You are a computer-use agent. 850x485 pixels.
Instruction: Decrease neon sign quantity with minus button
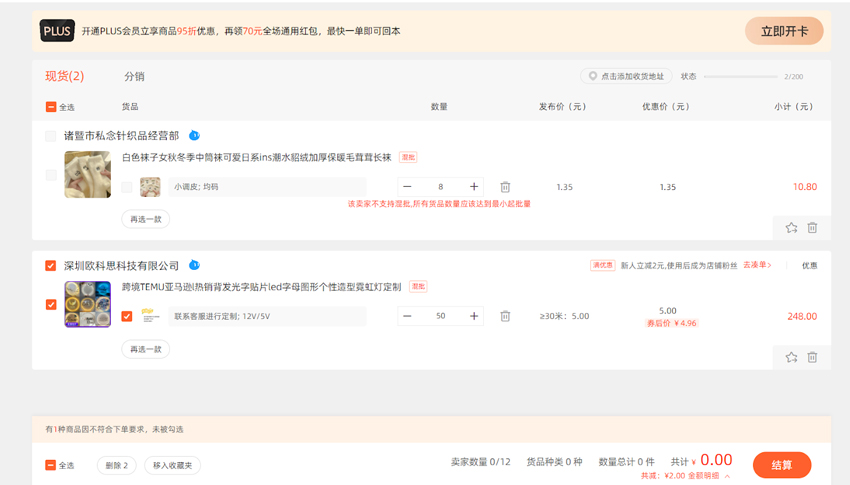(407, 316)
